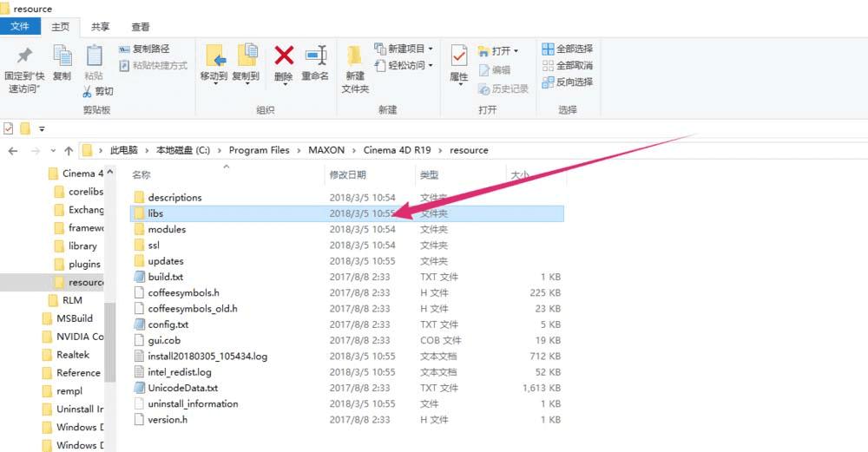Sort by the 类型 (Type) column header

click(429, 174)
